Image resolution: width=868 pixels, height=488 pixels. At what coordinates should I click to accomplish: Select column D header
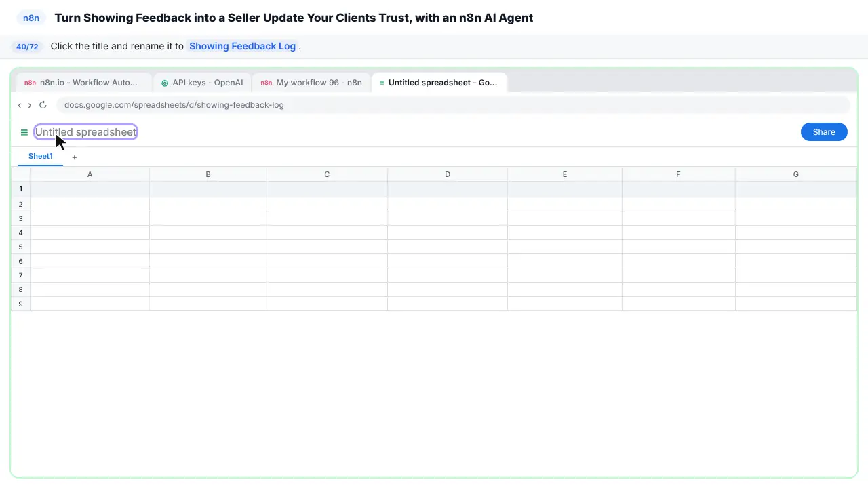(448, 174)
